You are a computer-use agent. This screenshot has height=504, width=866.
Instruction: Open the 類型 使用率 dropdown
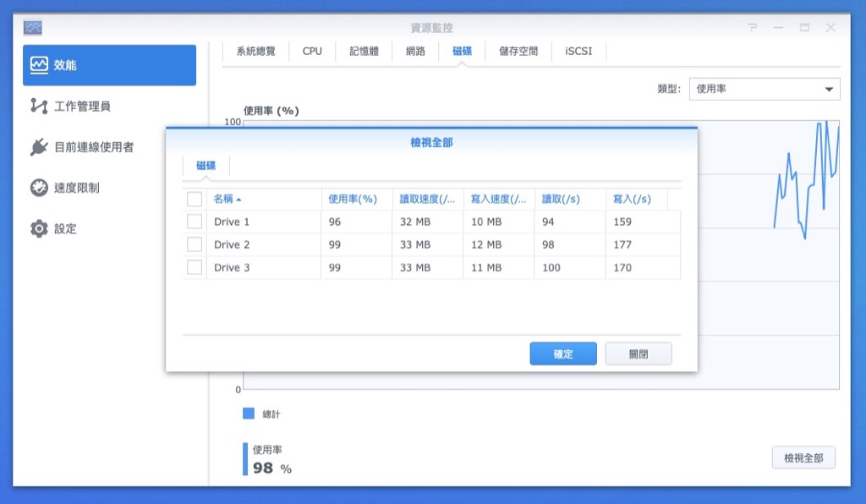[765, 89]
